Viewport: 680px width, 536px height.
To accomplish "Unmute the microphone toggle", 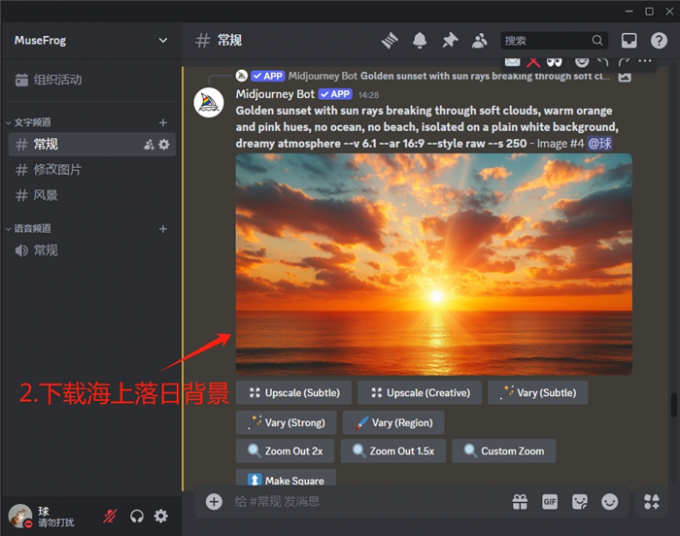I will (110, 516).
